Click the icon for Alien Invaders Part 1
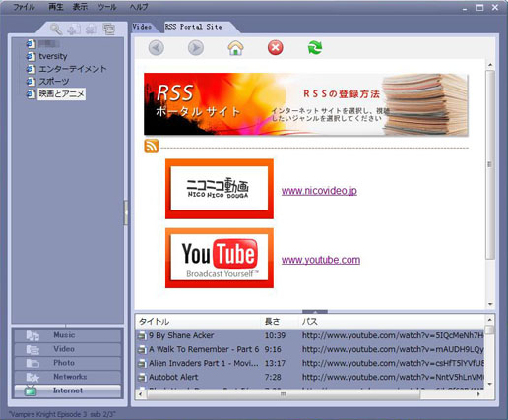The width and height of the screenshot is (508, 420). 142,364
